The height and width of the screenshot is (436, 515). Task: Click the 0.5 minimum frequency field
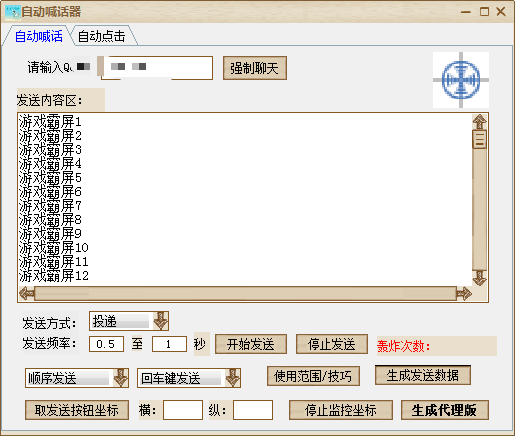106,344
